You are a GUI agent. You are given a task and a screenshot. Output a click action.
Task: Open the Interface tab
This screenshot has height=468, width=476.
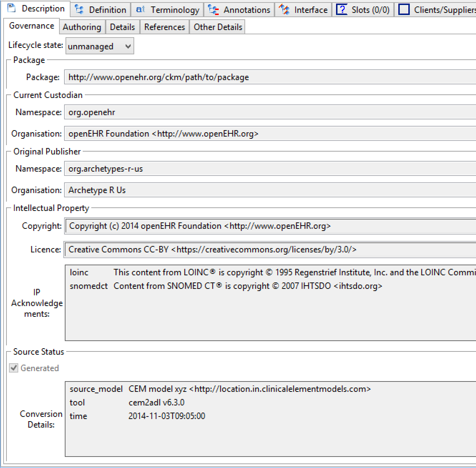tap(303, 10)
